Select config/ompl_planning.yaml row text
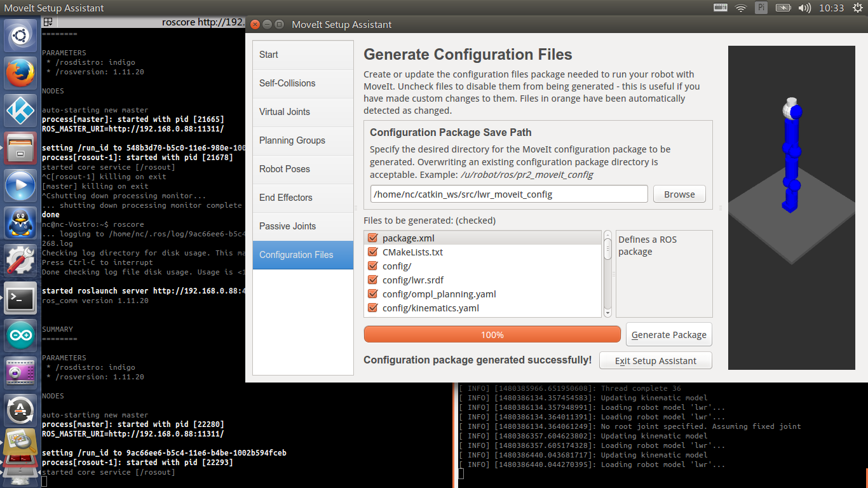Image resolution: width=868 pixels, height=488 pixels. click(x=439, y=294)
